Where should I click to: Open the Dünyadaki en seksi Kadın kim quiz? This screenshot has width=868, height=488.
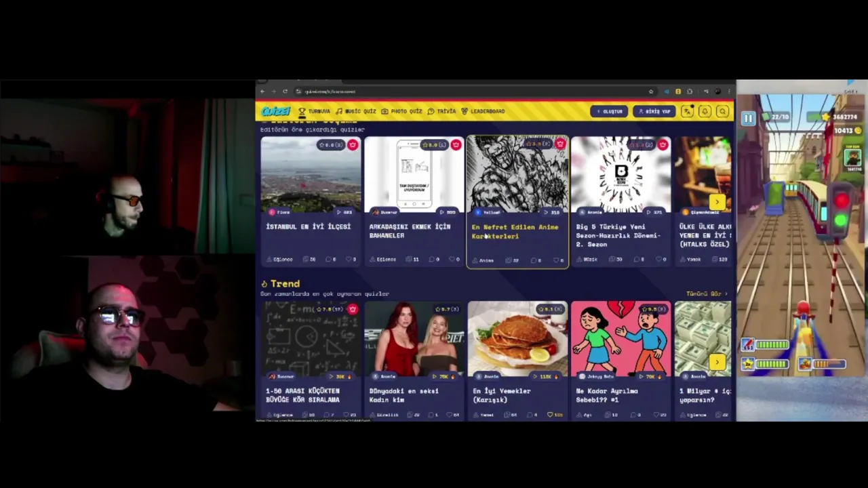(414, 339)
